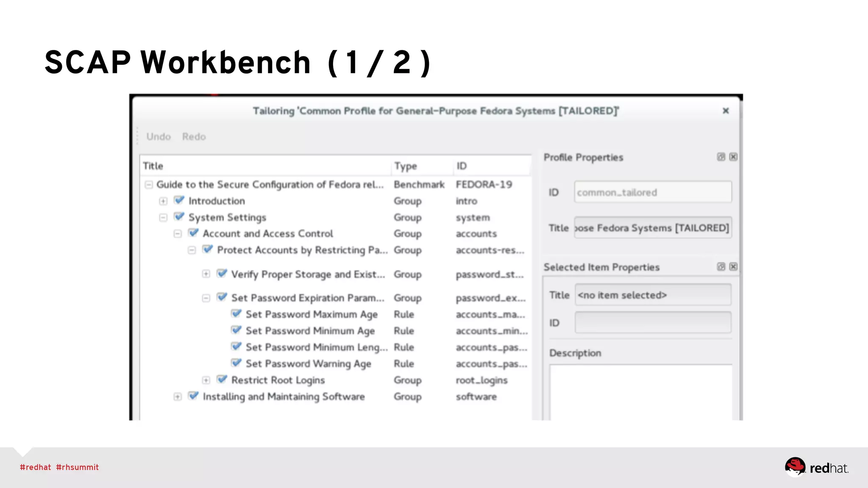The width and height of the screenshot is (868, 488).
Task: Click the profile Title input field
Action: (x=653, y=227)
